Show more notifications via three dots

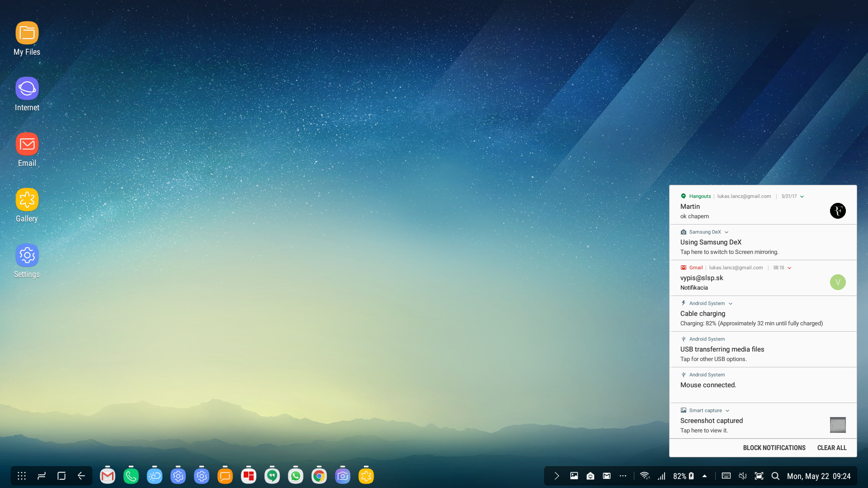[x=623, y=476]
